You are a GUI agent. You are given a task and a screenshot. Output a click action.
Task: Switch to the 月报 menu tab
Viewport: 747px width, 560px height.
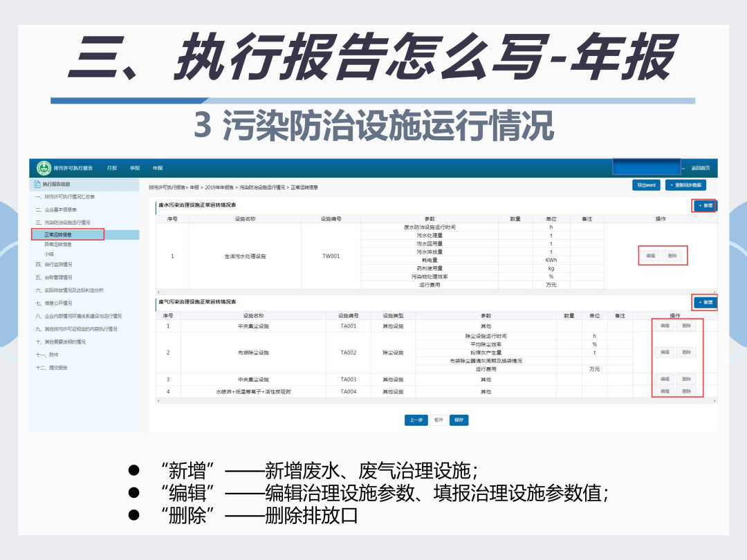112,168
